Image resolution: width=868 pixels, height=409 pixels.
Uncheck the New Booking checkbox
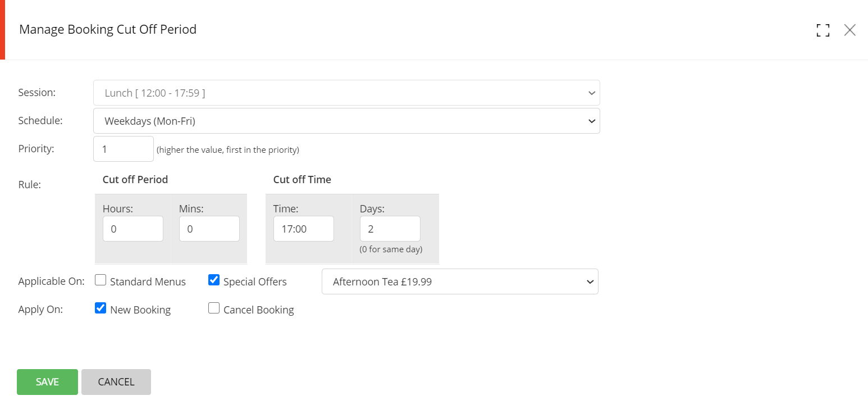[x=100, y=308]
